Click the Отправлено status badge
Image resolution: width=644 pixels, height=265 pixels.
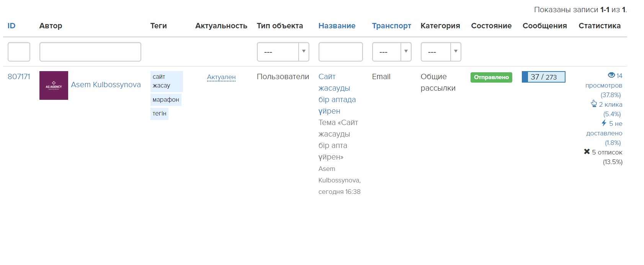(x=491, y=77)
